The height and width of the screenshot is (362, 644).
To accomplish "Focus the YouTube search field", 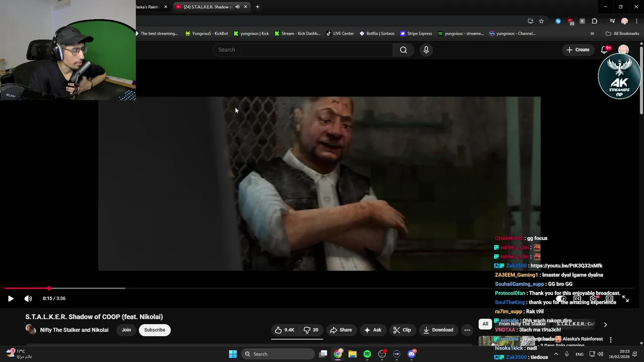I will coord(303,50).
